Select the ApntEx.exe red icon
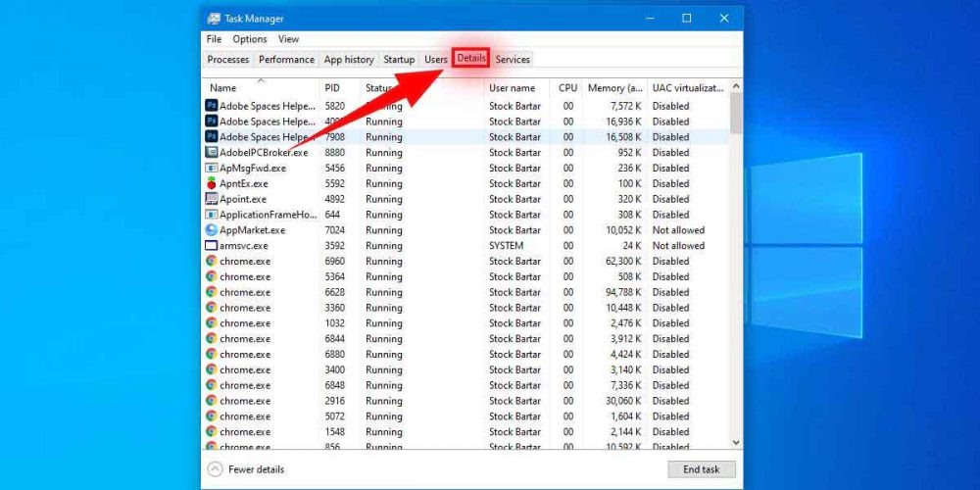The height and width of the screenshot is (490, 980). coord(212,183)
